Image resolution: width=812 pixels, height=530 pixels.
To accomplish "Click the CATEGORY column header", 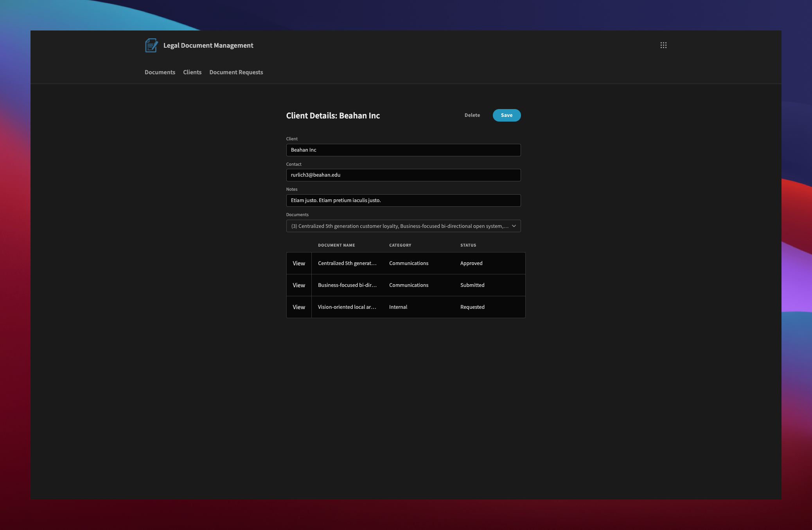I will 400,245.
